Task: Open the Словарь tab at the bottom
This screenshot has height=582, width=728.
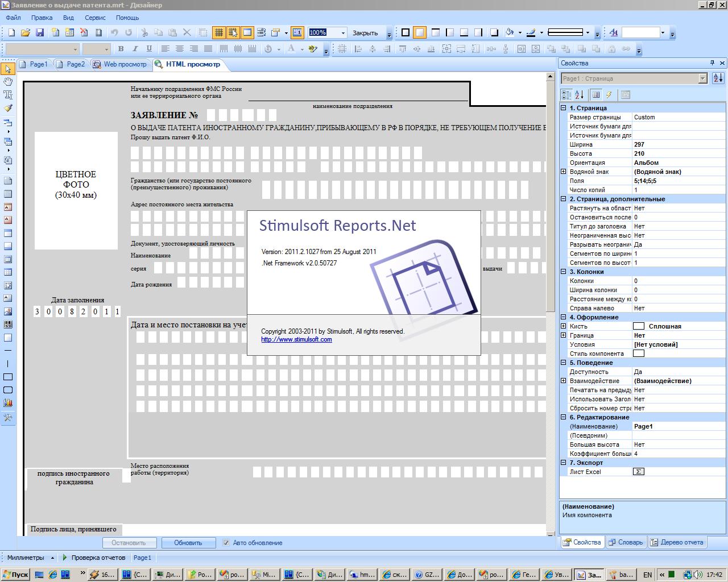Action: coord(625,542)
